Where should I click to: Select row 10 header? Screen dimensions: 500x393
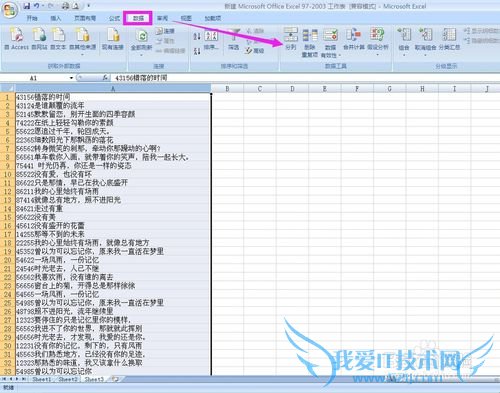click(7, 174)
